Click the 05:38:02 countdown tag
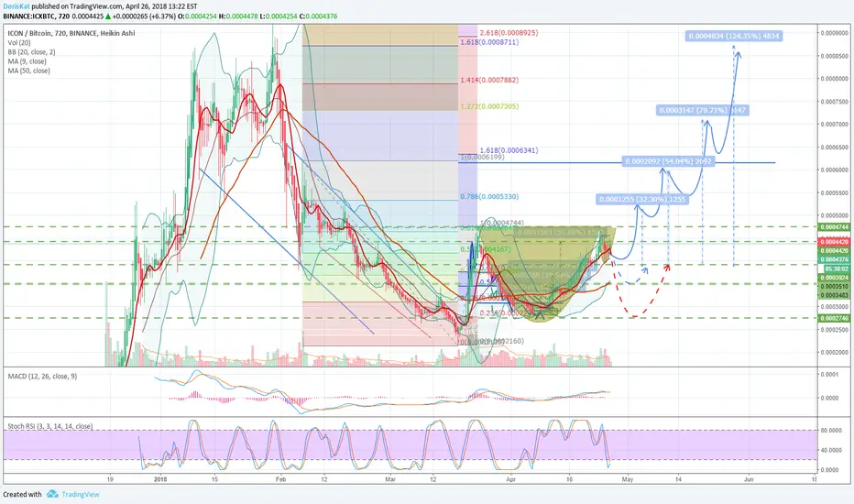 point(837,269)
